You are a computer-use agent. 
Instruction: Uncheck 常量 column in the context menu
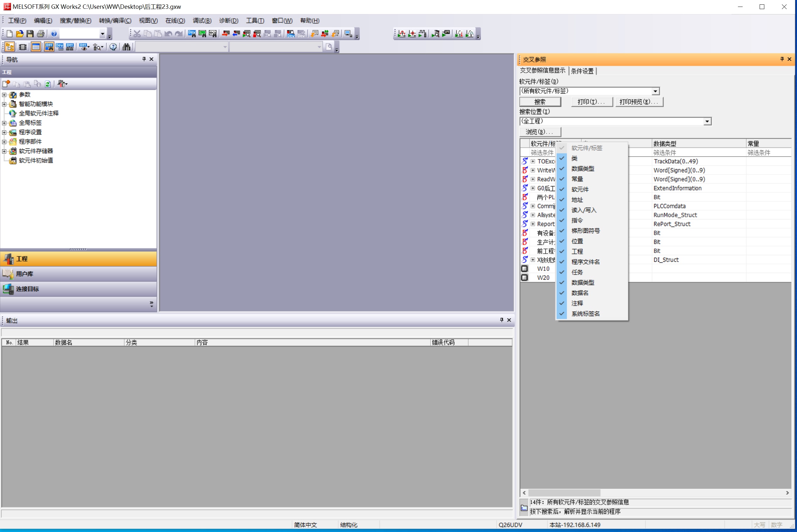(592, 179)
